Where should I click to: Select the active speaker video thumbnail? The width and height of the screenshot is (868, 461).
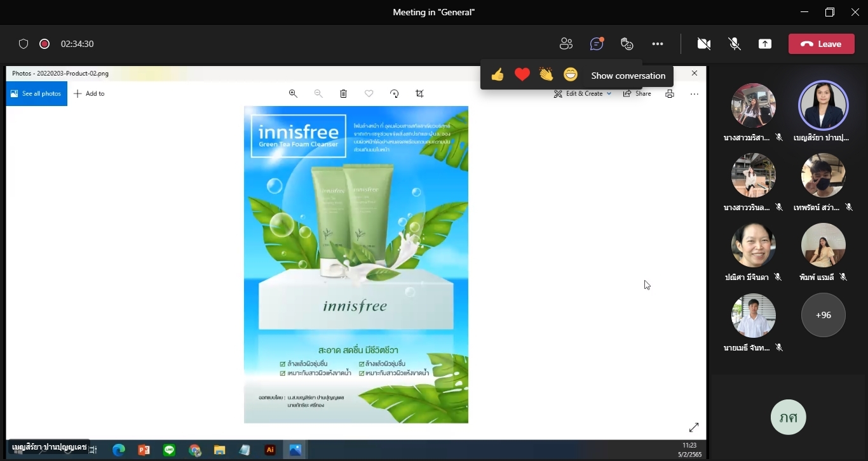click(823, 105)
